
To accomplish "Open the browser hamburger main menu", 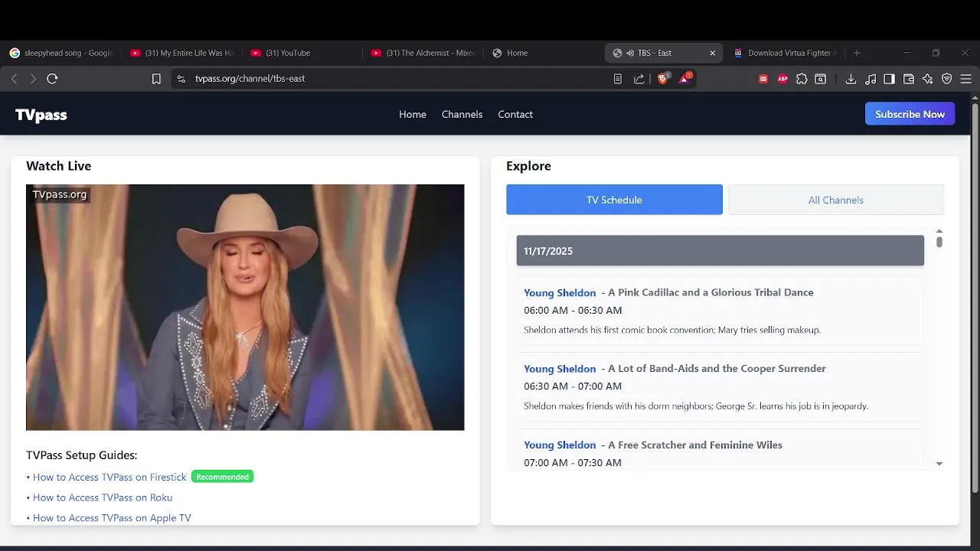I will [x=966, y=79].
